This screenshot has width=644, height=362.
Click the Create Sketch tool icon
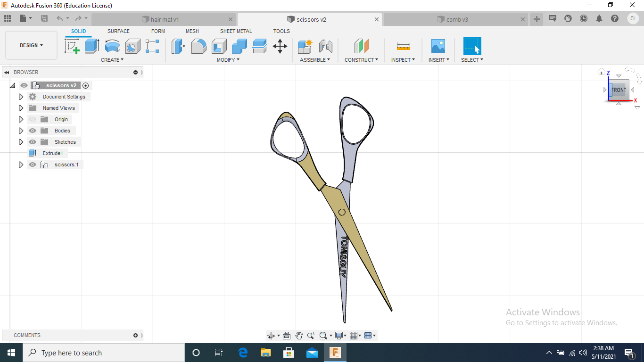72,46
